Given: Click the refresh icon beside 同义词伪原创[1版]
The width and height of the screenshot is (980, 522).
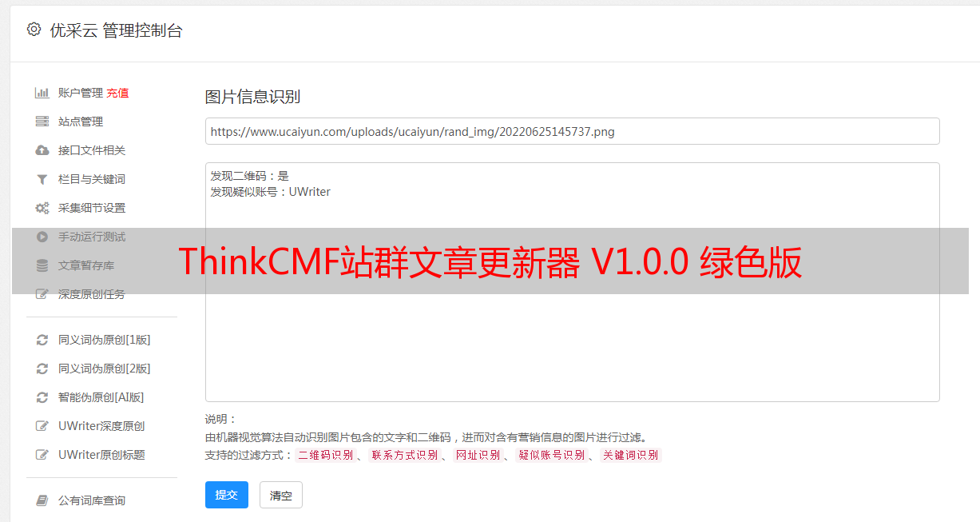Looking at the screenshot, I should pos(42,340).
